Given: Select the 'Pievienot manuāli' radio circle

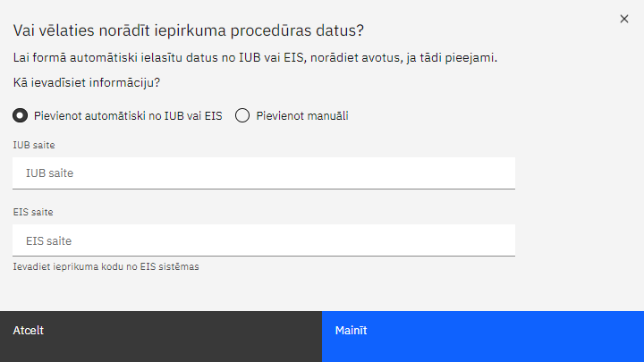Looking at the screenshot, I should tap(242, 115).
